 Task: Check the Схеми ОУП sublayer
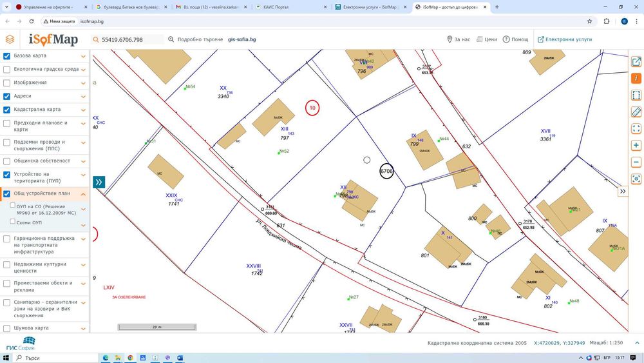12,221
